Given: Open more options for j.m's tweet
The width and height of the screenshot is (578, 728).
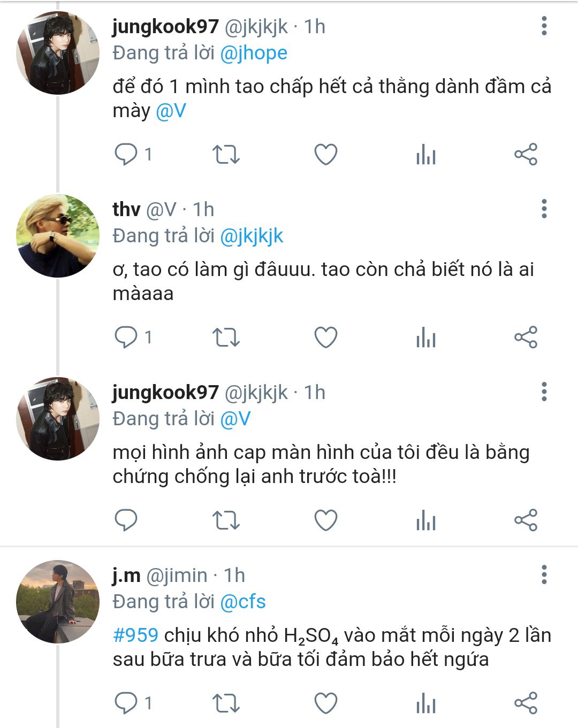Looking at the screenshot, I should tap(544, 574).
